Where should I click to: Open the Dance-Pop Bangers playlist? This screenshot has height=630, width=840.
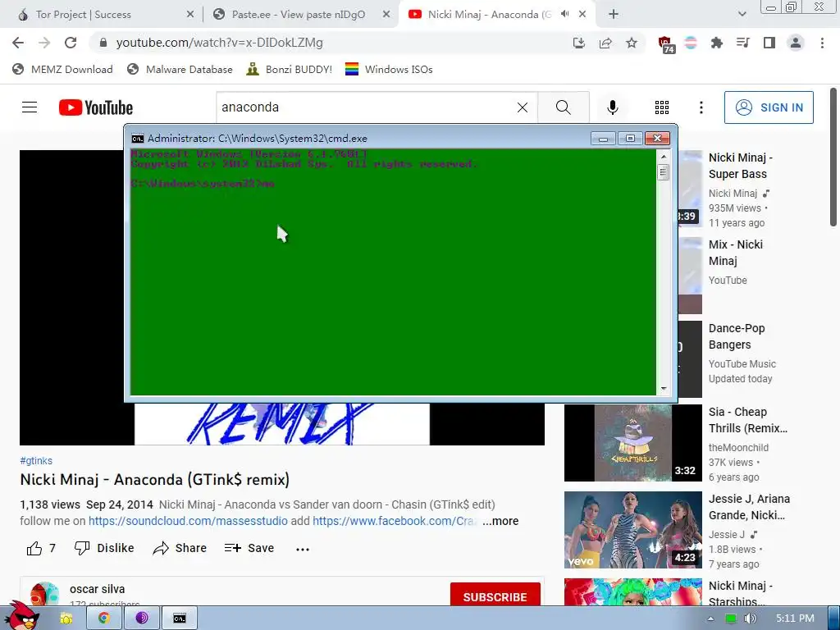coord(737,336)
